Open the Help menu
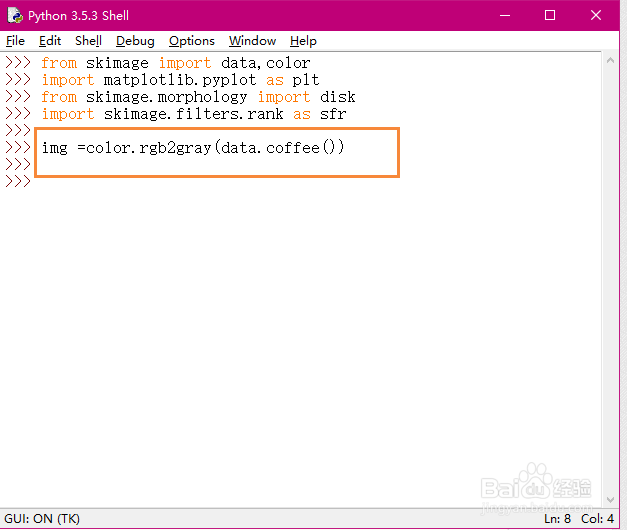The image size is (627, 530). point(303,41)
